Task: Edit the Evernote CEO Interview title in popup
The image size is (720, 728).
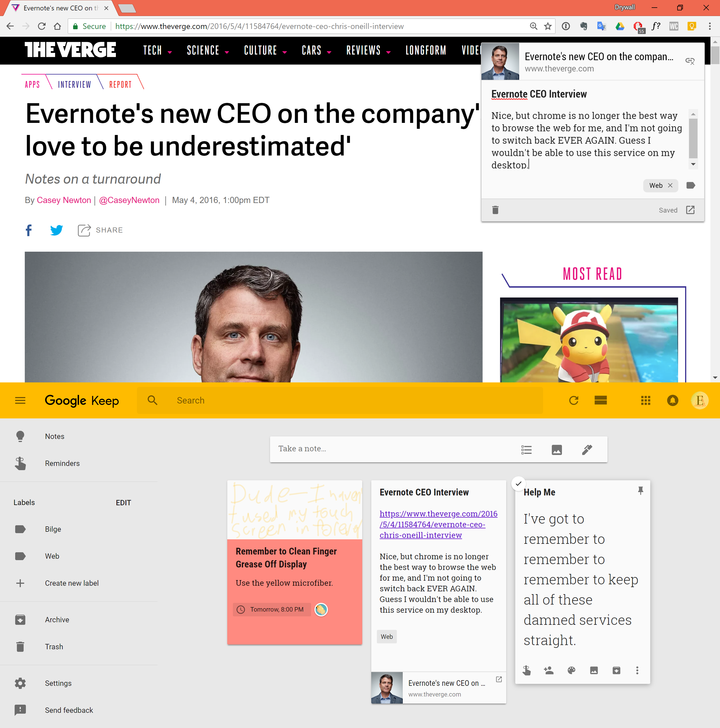Action: tap(539, 94)
